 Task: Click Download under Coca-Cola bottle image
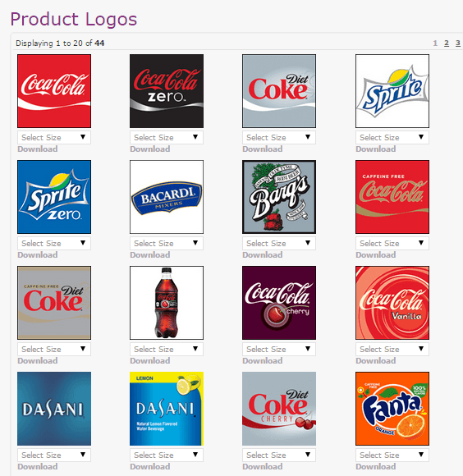tap(150, 360)
